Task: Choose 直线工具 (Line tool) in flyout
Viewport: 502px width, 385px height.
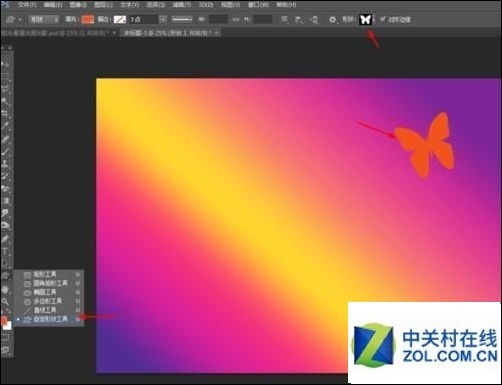Action: point(49,310)
